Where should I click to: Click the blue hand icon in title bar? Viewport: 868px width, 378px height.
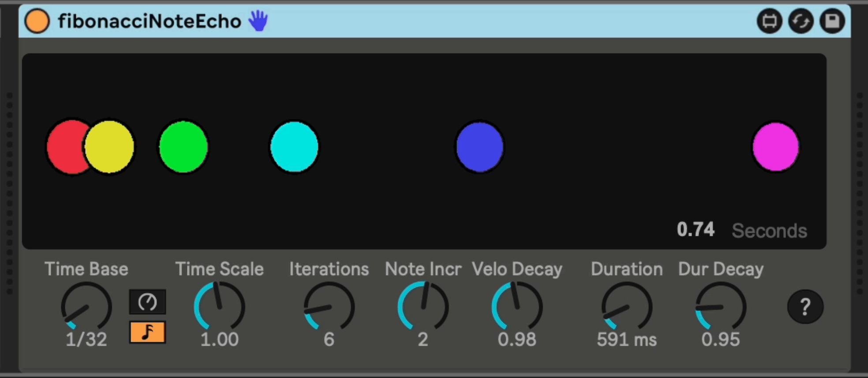(258, 21)
